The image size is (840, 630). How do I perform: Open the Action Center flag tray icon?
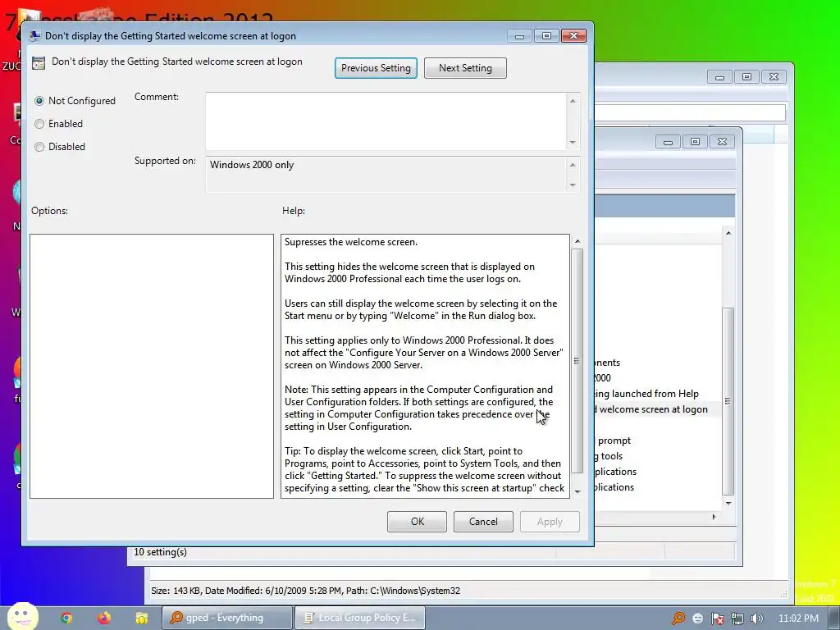[717, 619]
